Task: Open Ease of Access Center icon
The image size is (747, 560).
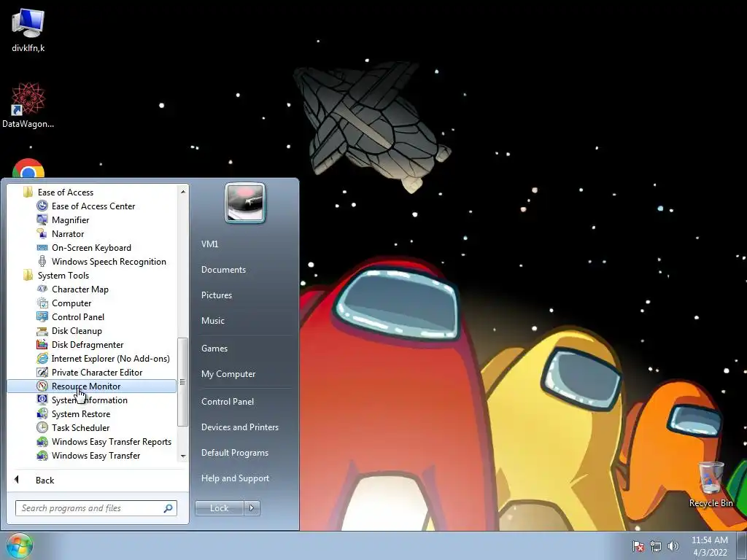Action: coord(42,206)
